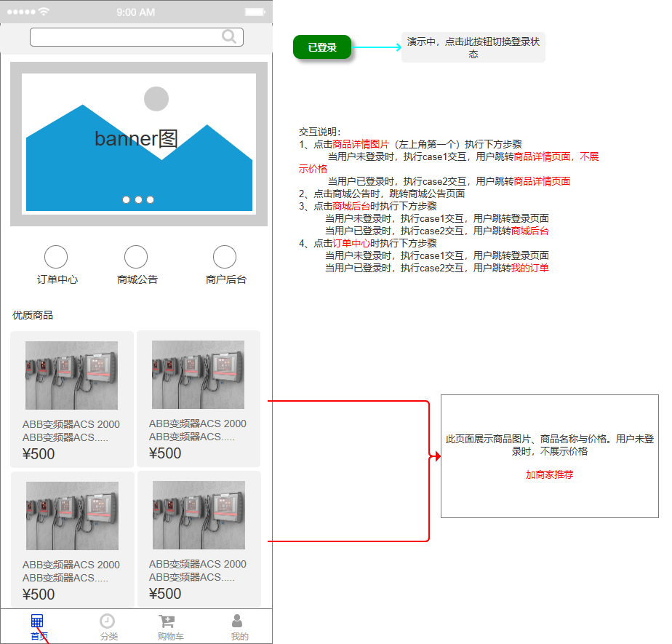Open the top-right product image

198,375
